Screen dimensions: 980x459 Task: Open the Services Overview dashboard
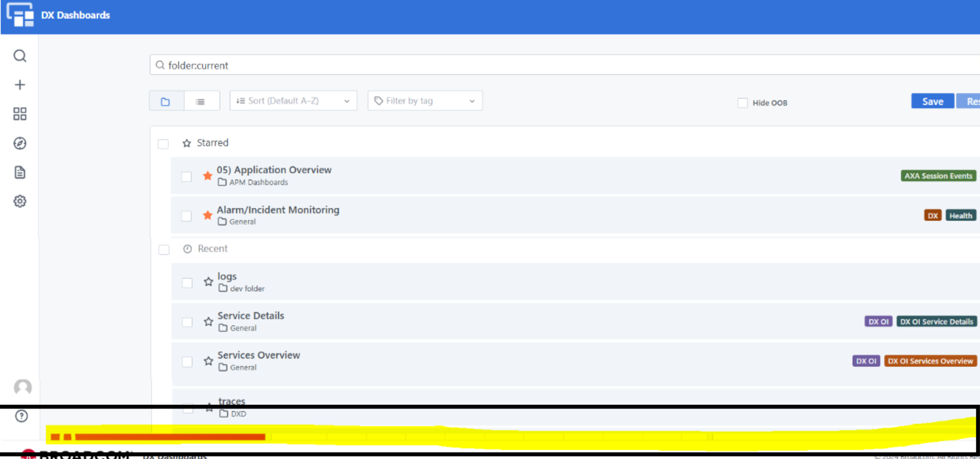coord(259,355)
